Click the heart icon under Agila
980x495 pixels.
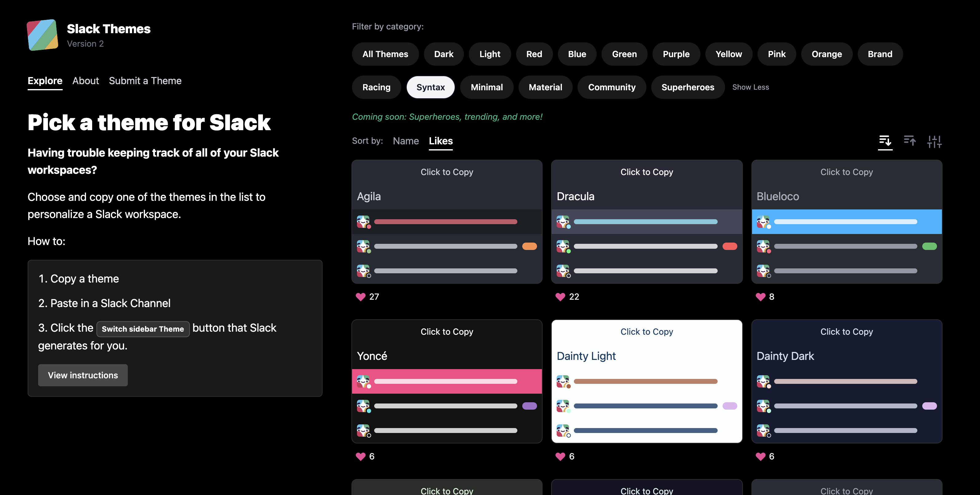[361, 297]
